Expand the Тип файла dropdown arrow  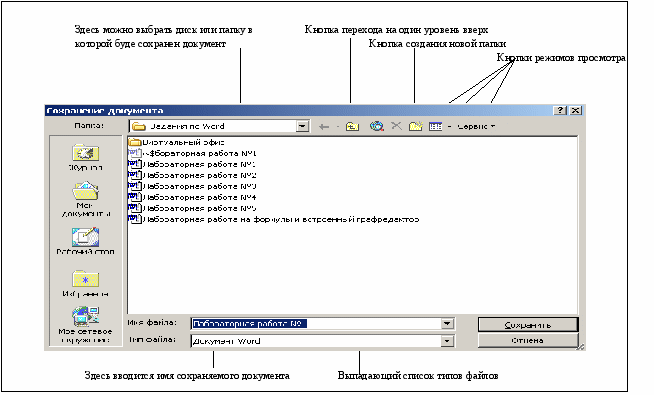[447, 341]
